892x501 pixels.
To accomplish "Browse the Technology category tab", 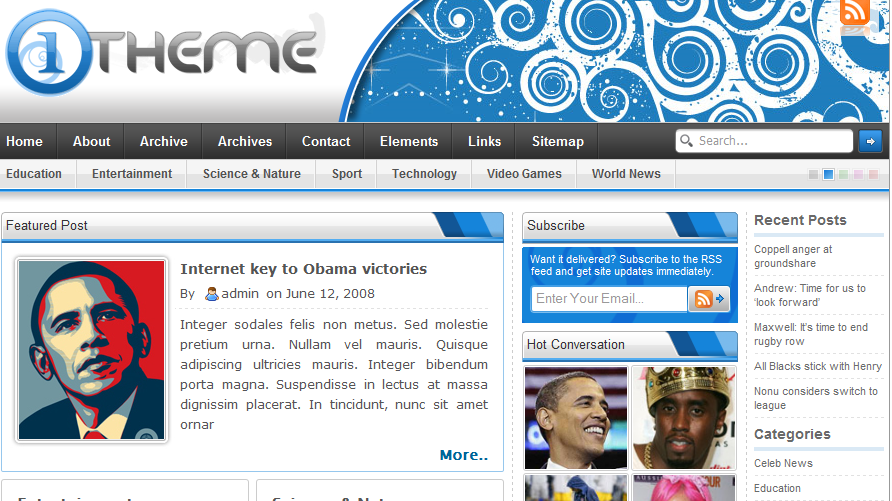I will click(424, 174).
